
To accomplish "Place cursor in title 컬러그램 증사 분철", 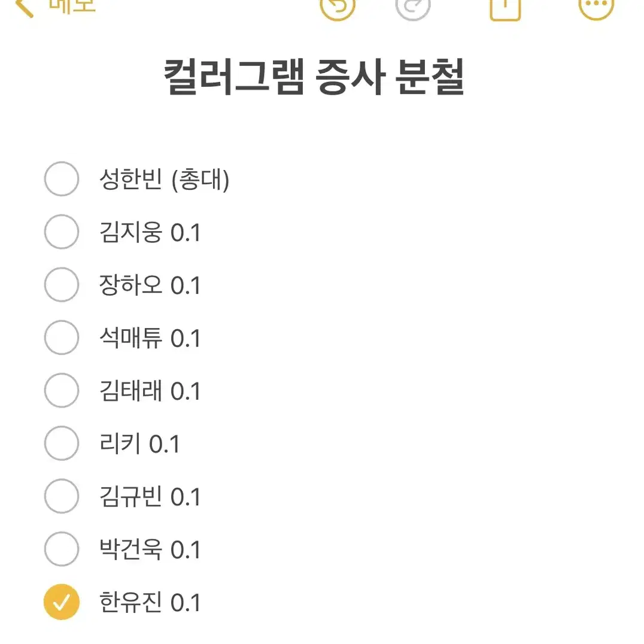I will point(314,77).
